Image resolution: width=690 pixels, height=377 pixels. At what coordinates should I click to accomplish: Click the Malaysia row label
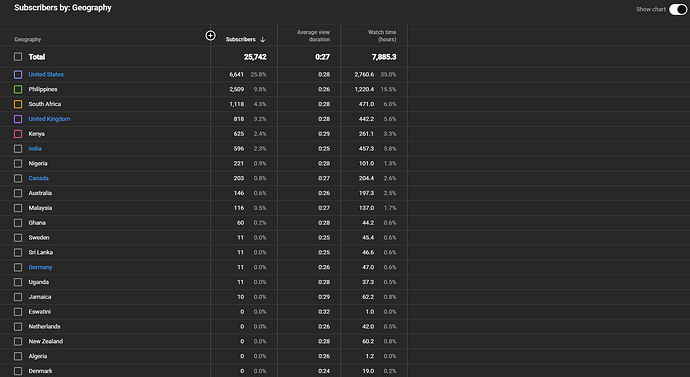[40, 208]
